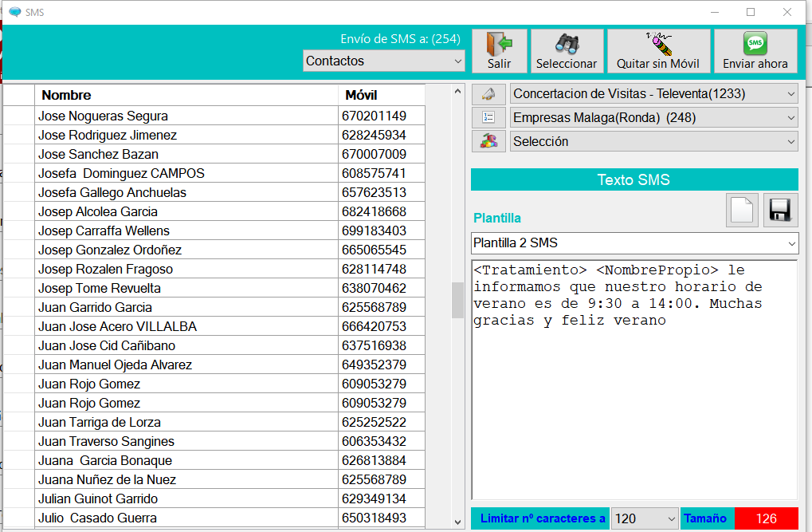The height and width of the screenshot is (532, 812).
Task: Expand the Empresas Malaga(Ronda) dropdown
Action: click(653, 118)
